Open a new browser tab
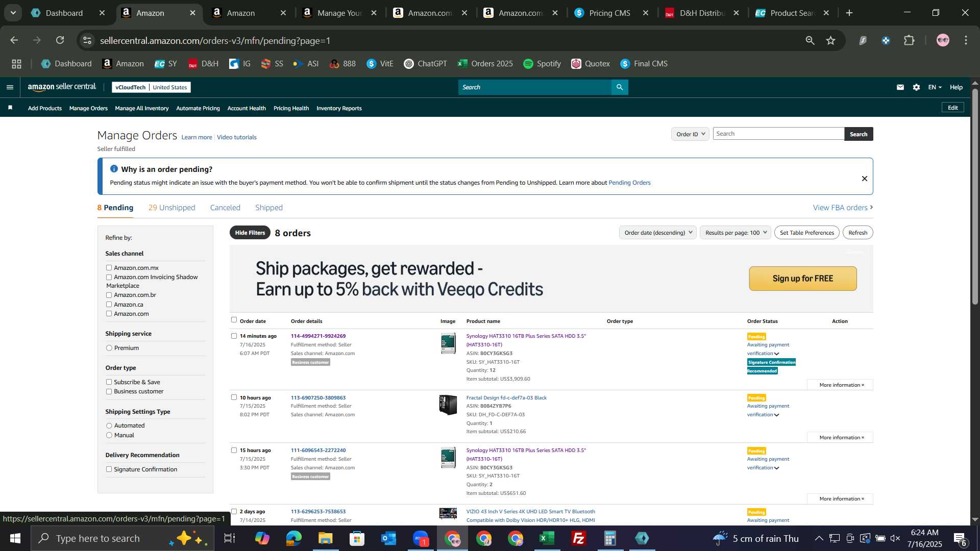The width and height of the screenshot is (980, 551). pos(849,13)
